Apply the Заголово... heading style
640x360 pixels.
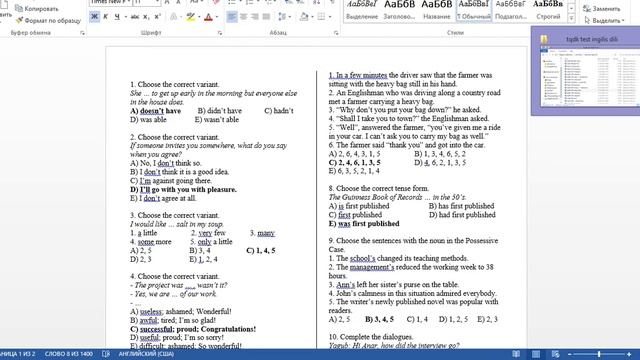pyautogui.click(x=399, y=10)
